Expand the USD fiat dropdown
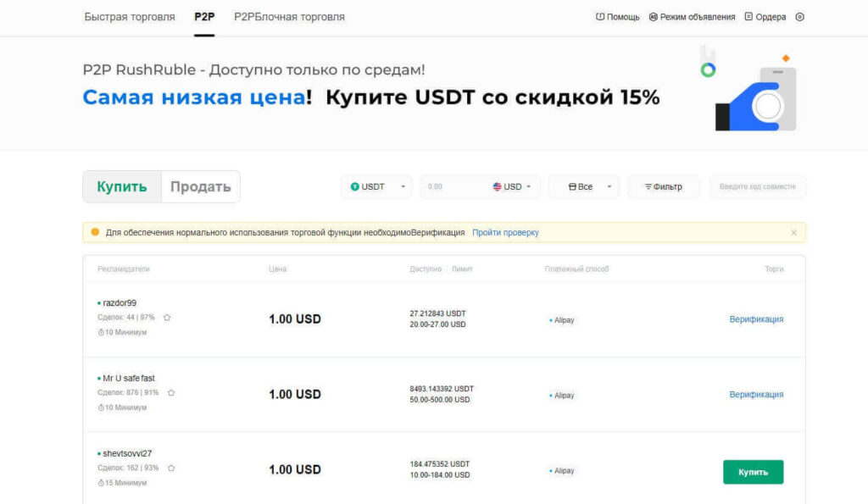 [527, 186]
